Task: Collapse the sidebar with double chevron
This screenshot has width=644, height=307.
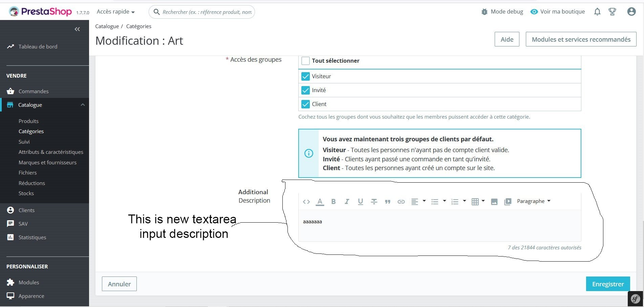Action: [x=77, y=29]
